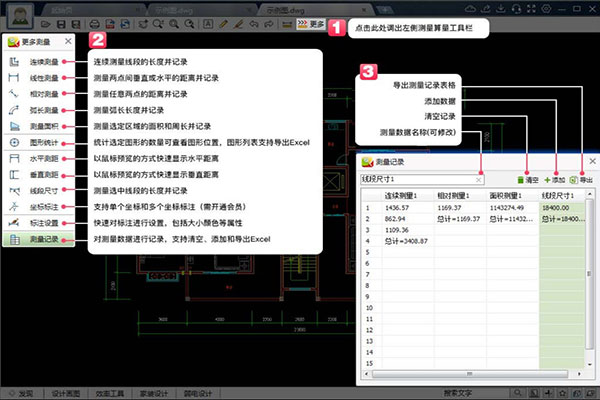
Task: Click the open file folder icon
Action: (x=46, y=24)
